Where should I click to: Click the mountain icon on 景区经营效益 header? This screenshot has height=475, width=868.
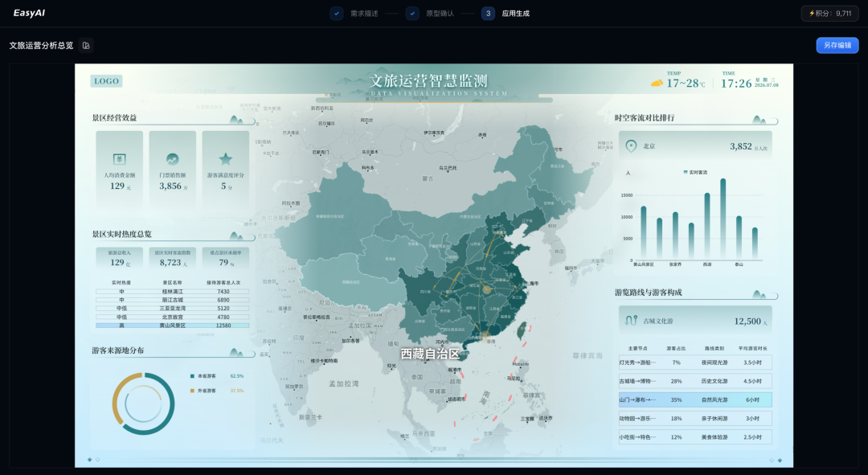pyautogui.click(x=236, y=120)
